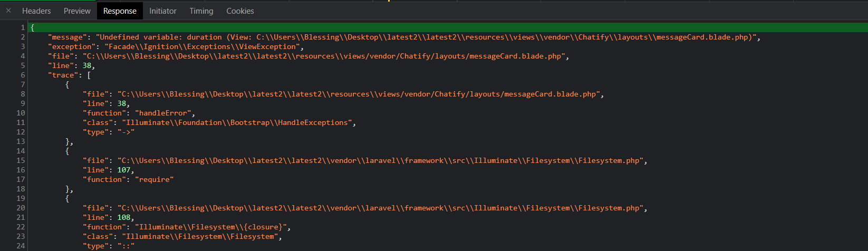This screenshot has height=251, width=868.
Task: Click line value 38 on line 5
Action: tap(87, 65)
